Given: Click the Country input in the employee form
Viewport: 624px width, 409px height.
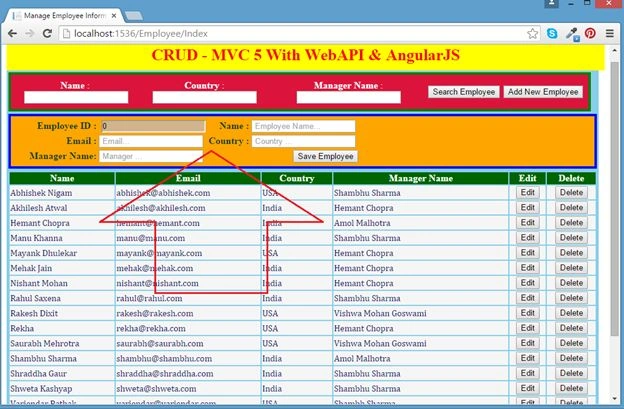Looking at the screenshot, I should pos(303,141).
